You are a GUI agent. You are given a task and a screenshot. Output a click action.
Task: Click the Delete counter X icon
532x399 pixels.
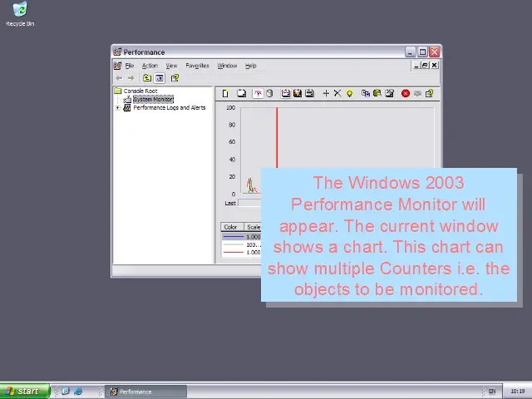337,93
